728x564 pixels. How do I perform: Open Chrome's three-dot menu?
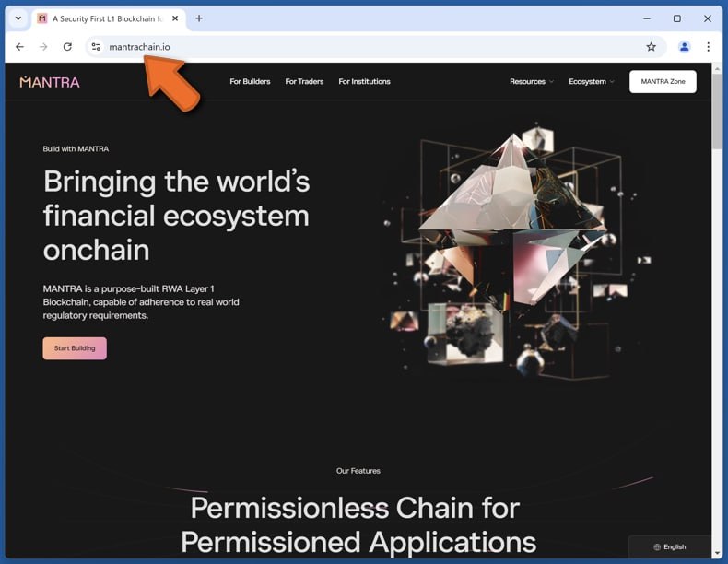[708, 47]
